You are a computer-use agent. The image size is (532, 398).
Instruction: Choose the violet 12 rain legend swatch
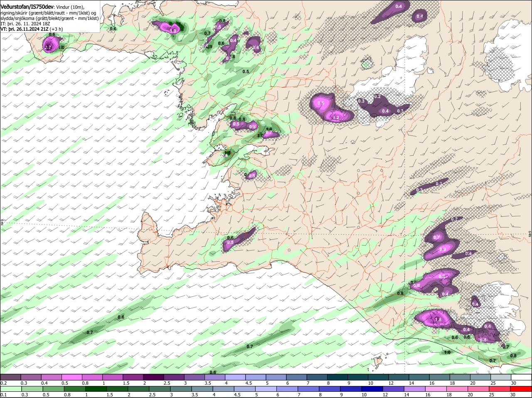coord(393,389)
